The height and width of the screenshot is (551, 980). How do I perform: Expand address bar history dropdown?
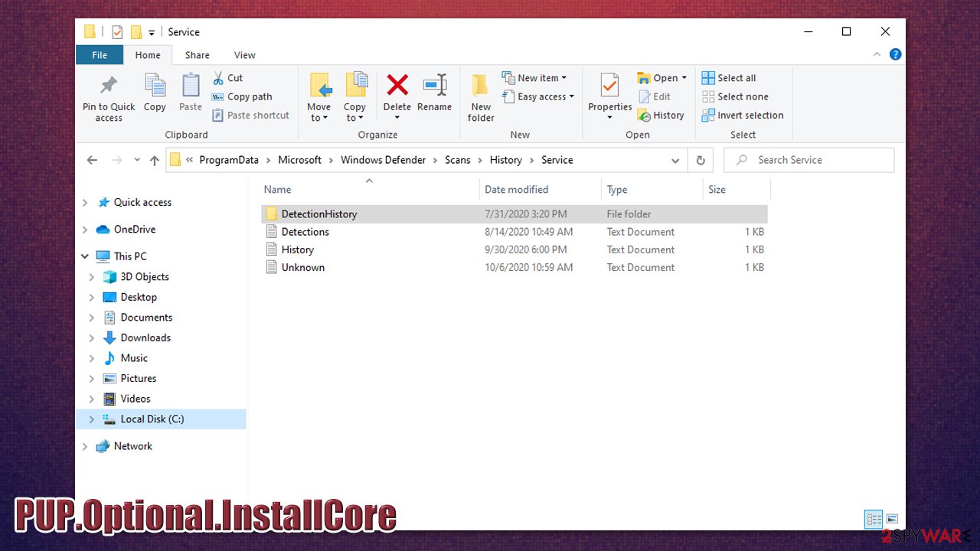[675, 160]
